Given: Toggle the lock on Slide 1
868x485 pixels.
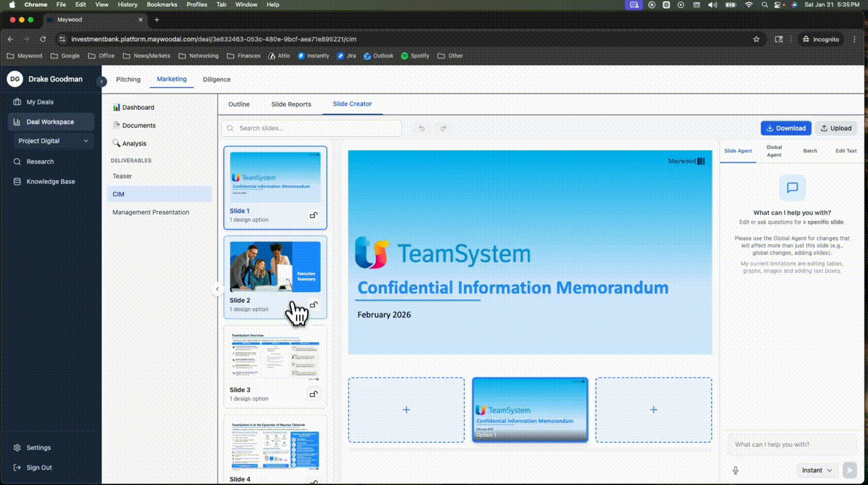Looking at the screenshot, I should point(313,216).
